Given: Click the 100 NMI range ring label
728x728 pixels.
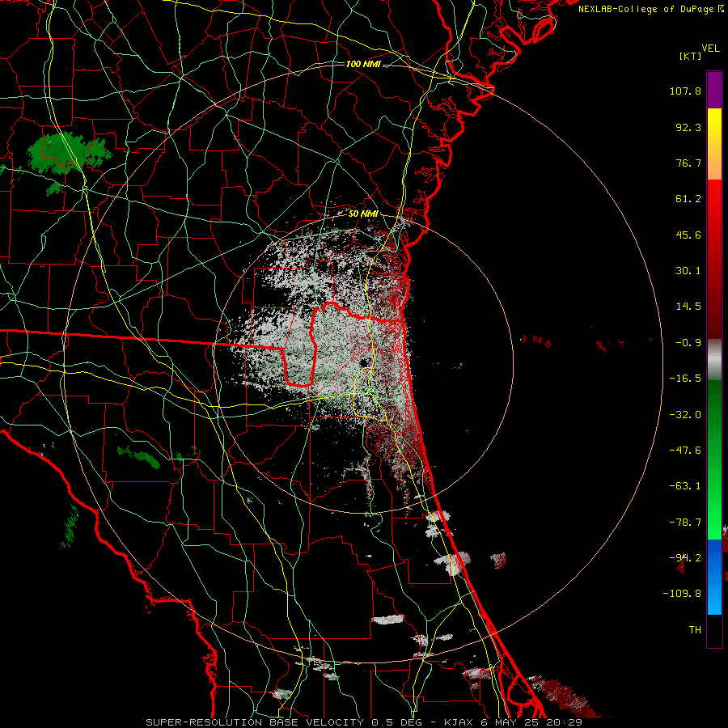Looking at the screenshot, I should point(363,64).
